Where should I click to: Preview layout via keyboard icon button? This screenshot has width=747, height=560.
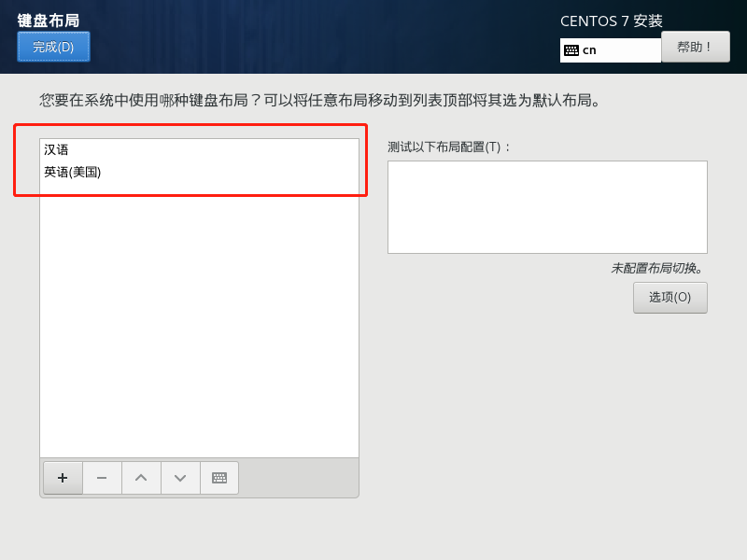[x=219, y=478]
